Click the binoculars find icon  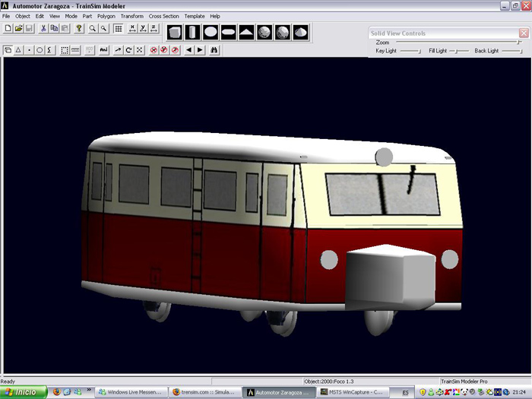point(215,50)
